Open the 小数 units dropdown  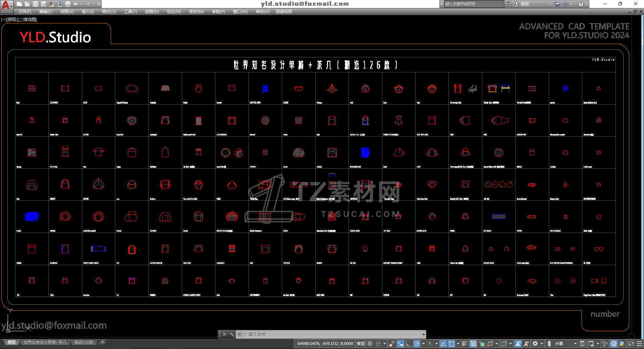[x=566, y=344]
